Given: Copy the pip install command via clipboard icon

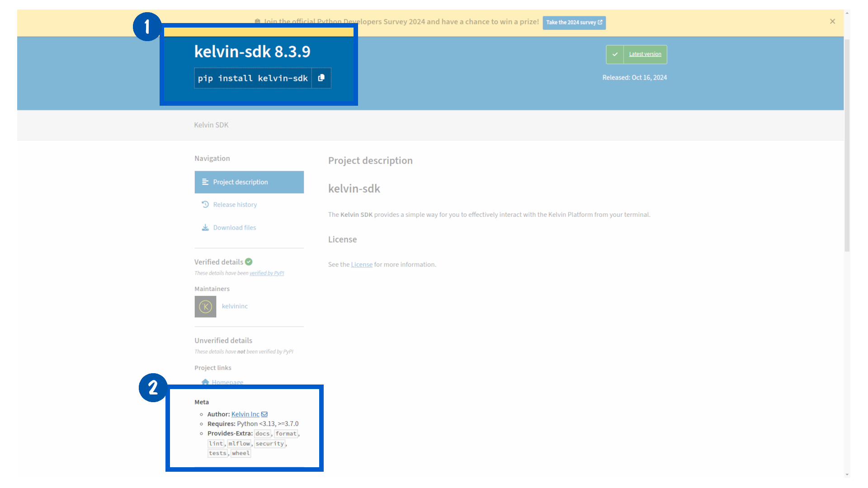Looking at the screenshot, I should pyautogui.click(x=321, y=78).
